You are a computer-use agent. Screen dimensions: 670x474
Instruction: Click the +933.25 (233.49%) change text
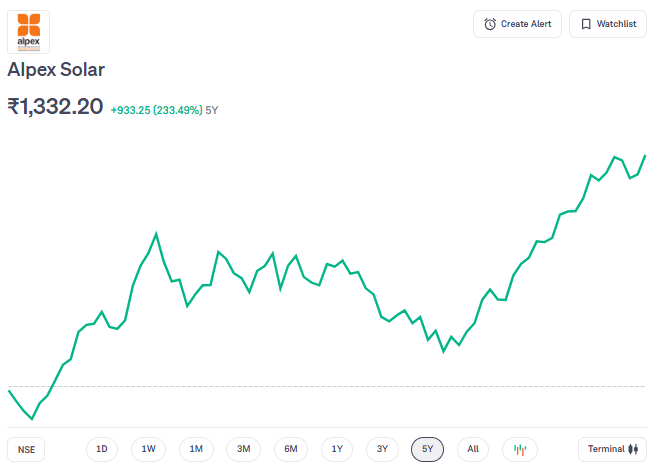coord(156,110)
